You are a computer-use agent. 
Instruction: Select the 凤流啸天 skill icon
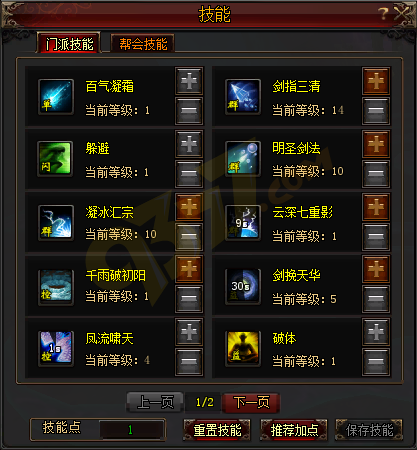click(56, 348)
